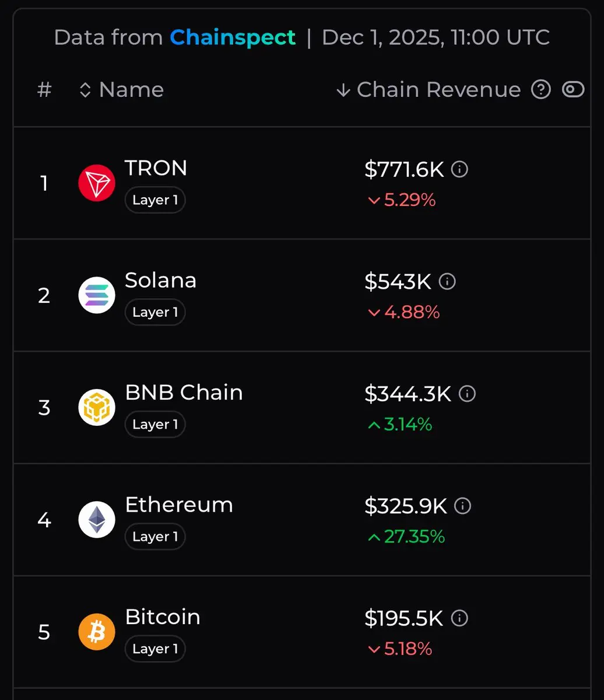Click the Solana logo icon

pyautogui.click(x=97, y=295)
